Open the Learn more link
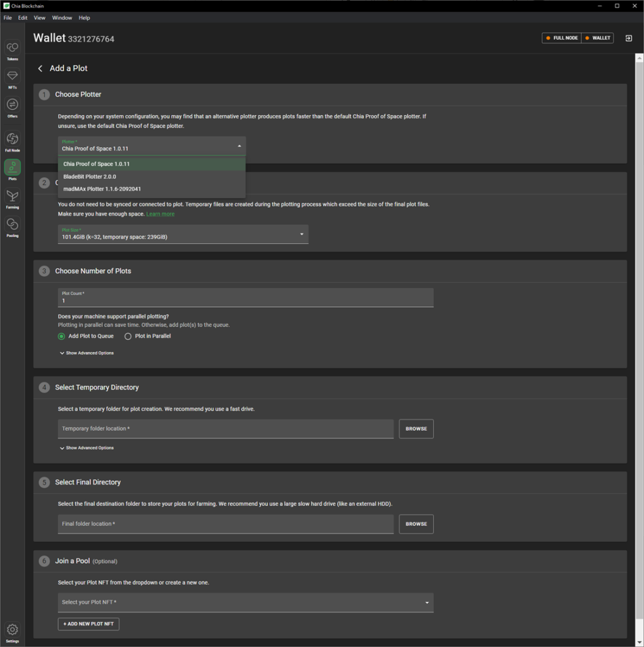644x647 pixels. pyautogui.click(x=160, y=214)
